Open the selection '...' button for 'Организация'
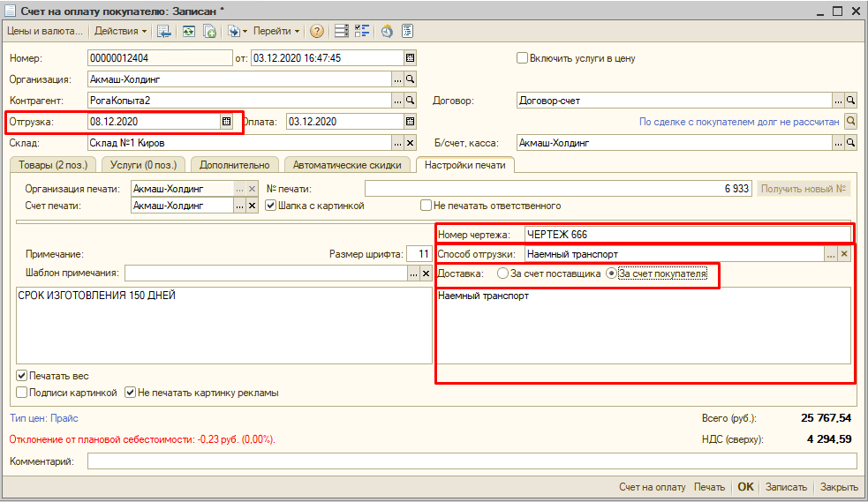 [398, 79]
